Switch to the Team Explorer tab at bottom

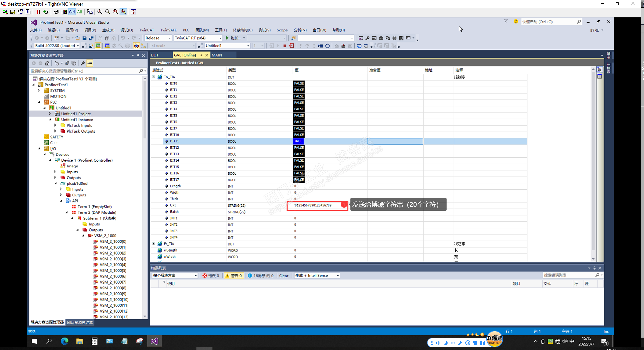pos(80,322)
